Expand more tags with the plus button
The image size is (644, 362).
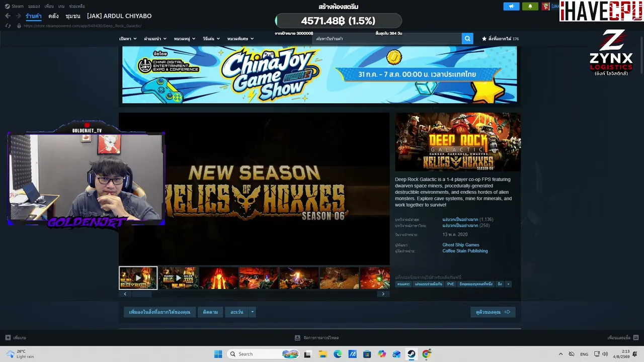[508, 284]
